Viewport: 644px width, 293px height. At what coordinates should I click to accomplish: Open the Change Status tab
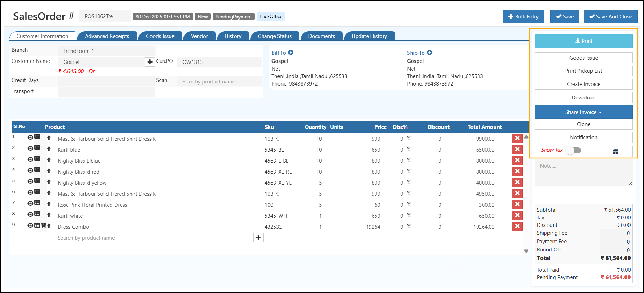coord(274,36)
